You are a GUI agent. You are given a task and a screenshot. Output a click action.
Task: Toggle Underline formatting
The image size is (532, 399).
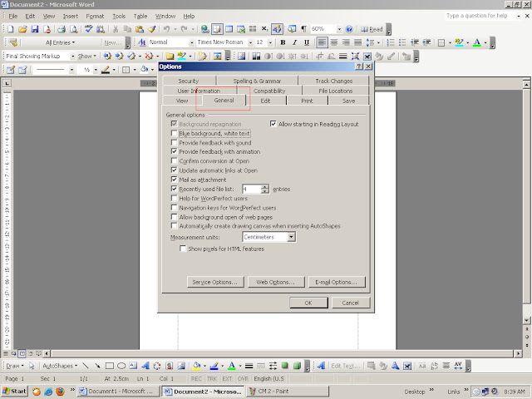point(307,42)
